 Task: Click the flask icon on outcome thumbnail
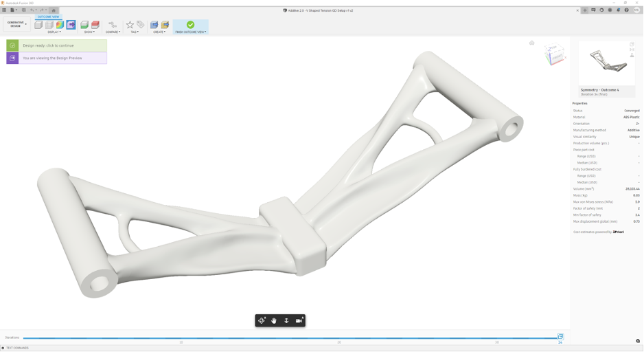632,55
